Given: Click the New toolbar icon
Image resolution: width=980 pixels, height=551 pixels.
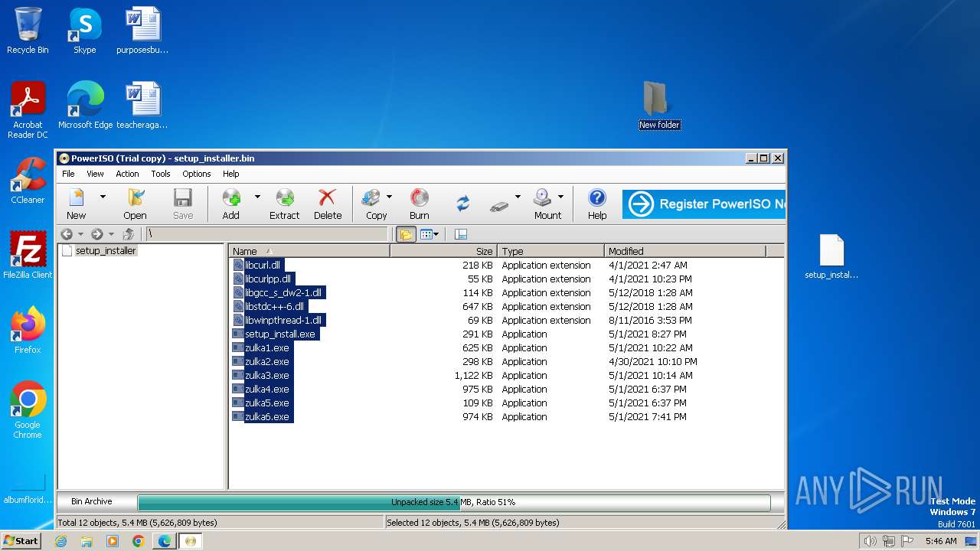Looking at the screenshot, I should click(77, 204).
